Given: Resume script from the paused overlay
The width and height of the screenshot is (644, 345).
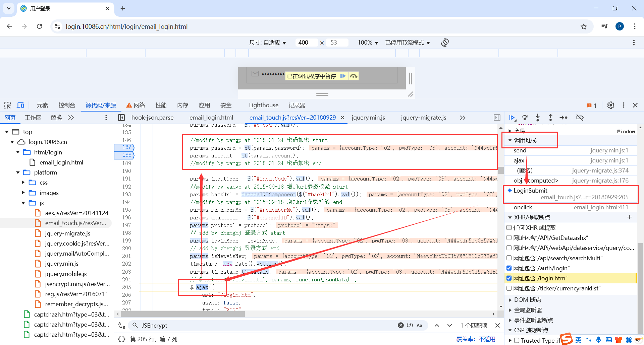Looking at the screenshot, I should coord(343,76).
